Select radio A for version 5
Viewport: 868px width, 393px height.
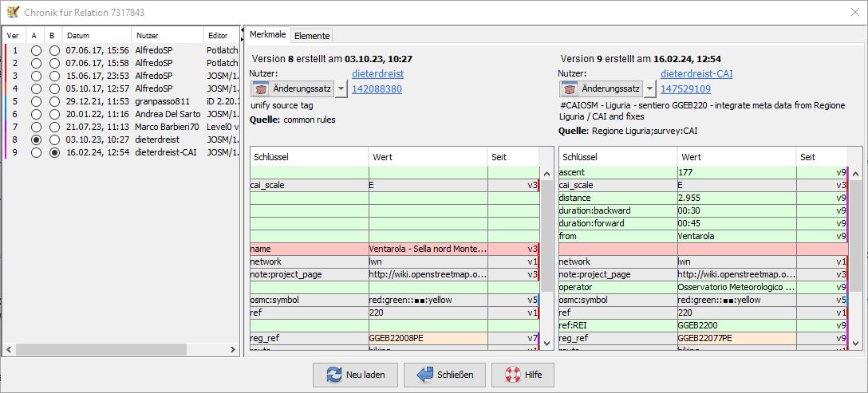point(36,101)
